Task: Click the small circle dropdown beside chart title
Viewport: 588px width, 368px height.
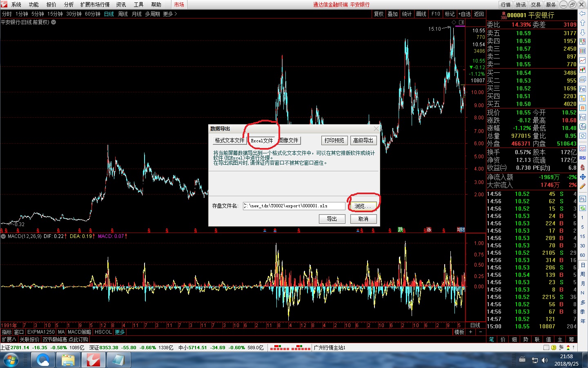Action: pyautogui.click(x=53, y=22)
